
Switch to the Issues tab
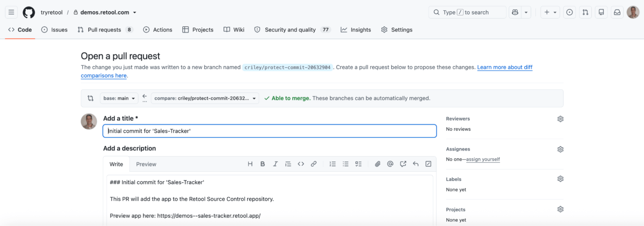pyautogui.click(x=54, y=30)
